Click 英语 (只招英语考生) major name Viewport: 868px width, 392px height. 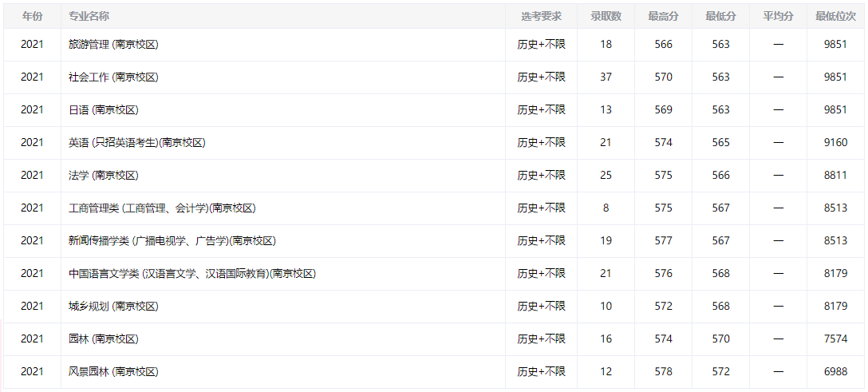pos(137,143)
